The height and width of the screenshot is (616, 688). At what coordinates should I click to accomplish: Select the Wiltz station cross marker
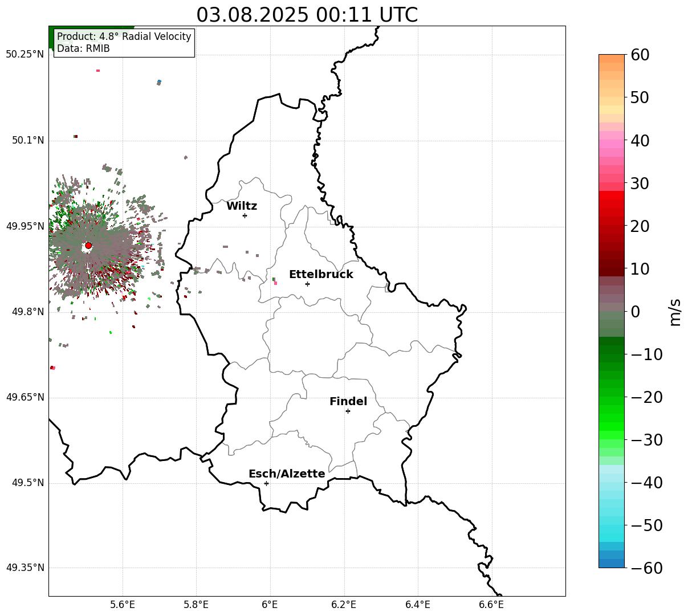point(245,215)
